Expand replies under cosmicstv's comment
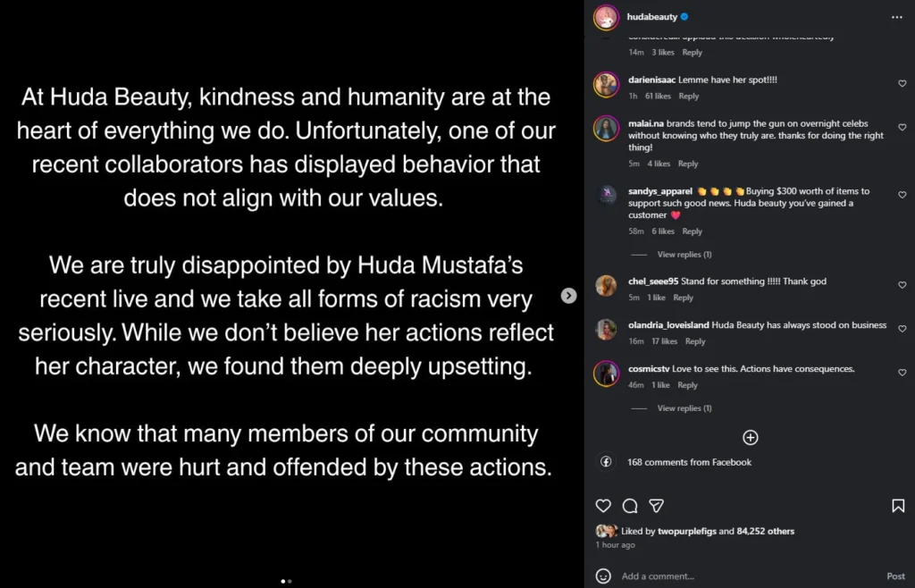Screen dimensions: 915x588 tap(684, 408)
